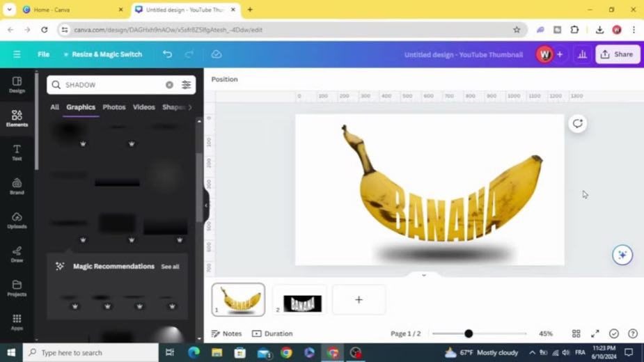This screenshot has height=362, width=644.
Task: Open the browser extensions puzzle icon
Action: coord(574,29)
